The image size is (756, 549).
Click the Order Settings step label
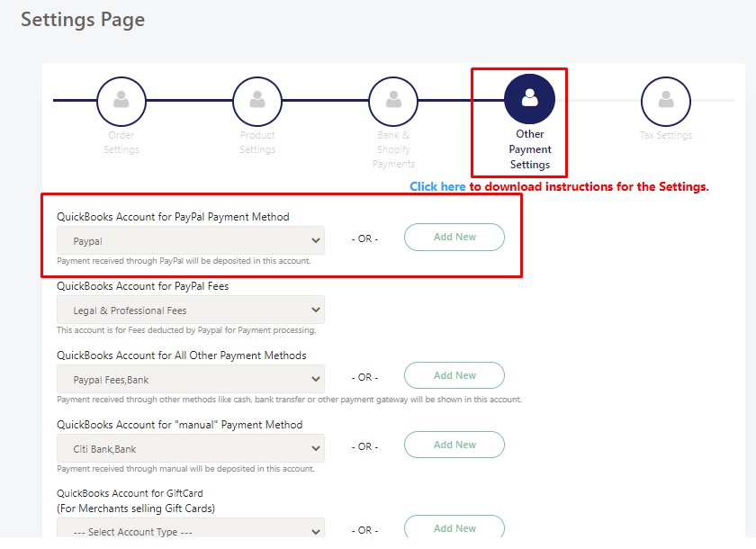[121, 142]
